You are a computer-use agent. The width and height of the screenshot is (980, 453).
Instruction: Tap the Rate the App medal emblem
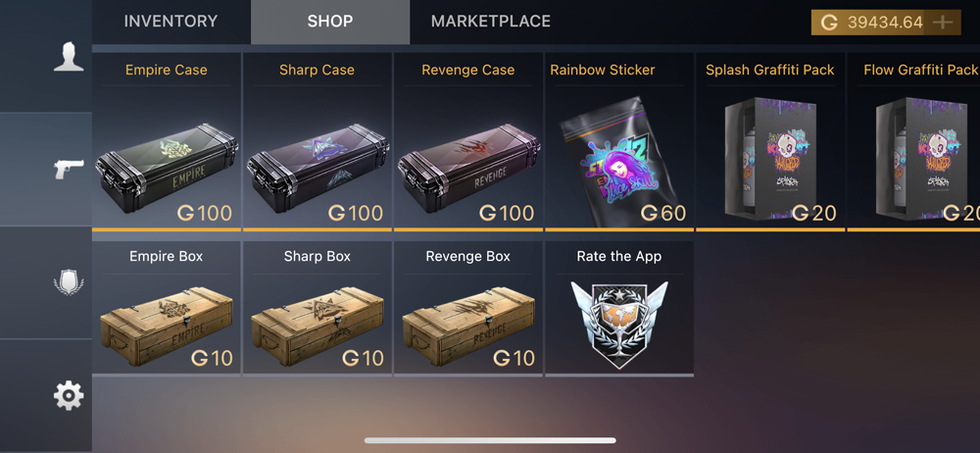[x=619, y=325]
